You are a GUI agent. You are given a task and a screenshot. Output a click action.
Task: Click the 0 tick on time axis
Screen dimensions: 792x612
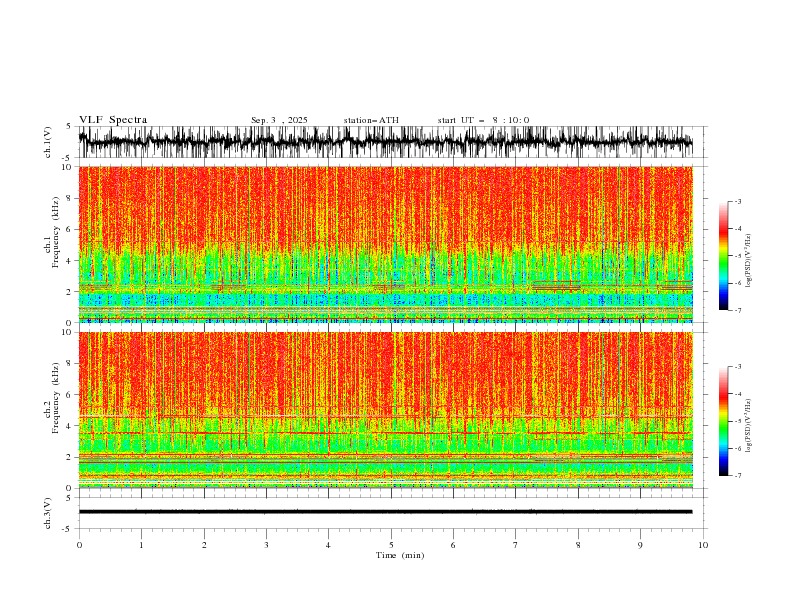79,545
